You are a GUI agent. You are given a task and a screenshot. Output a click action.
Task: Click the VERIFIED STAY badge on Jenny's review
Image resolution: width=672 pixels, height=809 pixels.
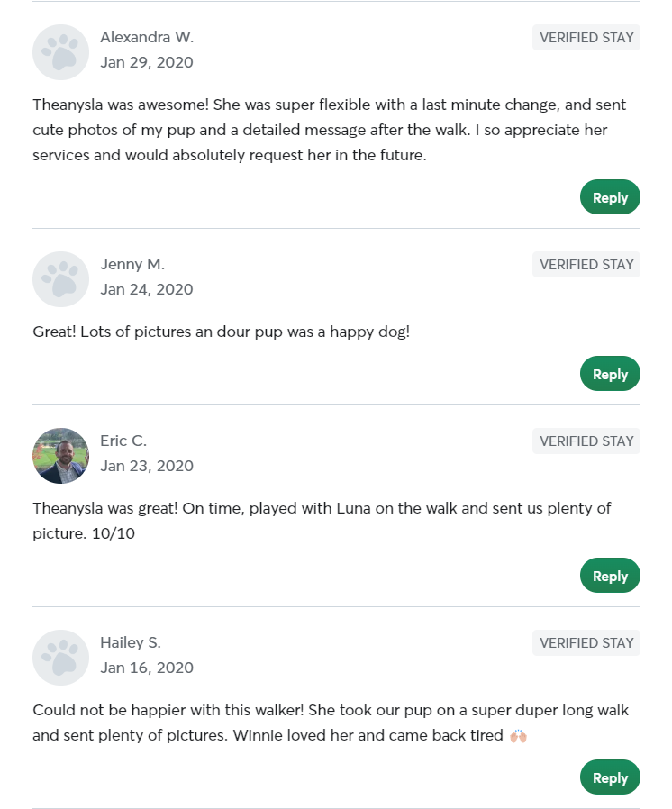[586, 264]
